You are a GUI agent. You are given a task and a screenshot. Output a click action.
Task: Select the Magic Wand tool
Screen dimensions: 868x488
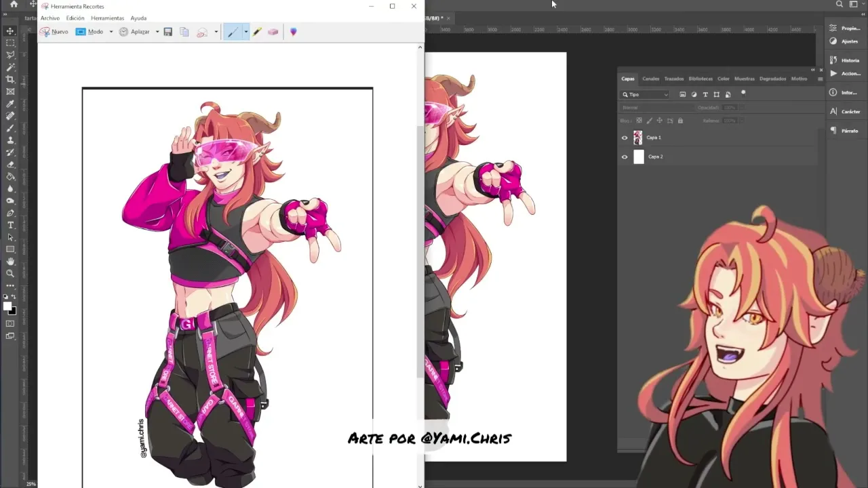point(10,67)
